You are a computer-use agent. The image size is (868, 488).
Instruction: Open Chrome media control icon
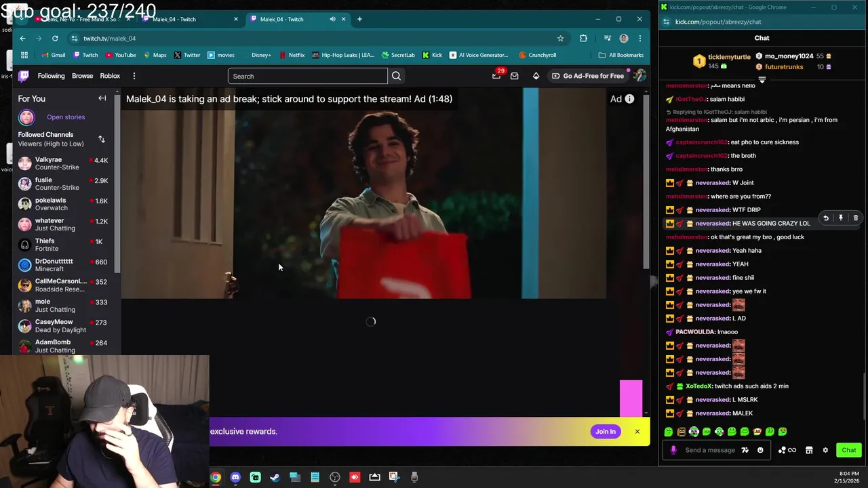click(x=607, y=39)
